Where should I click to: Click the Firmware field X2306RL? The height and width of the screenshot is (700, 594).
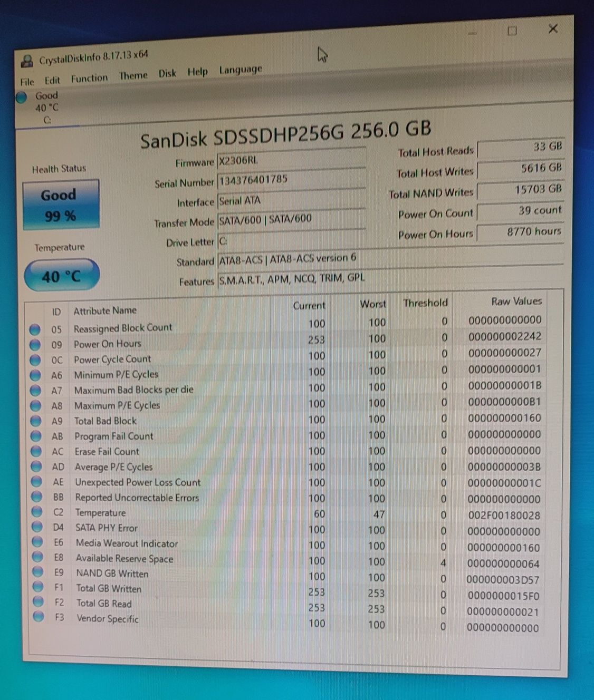point(291,159)
